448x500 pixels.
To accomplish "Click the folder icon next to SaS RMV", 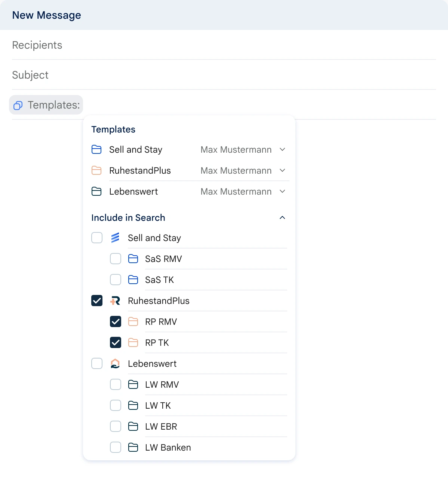I will 133,259.
